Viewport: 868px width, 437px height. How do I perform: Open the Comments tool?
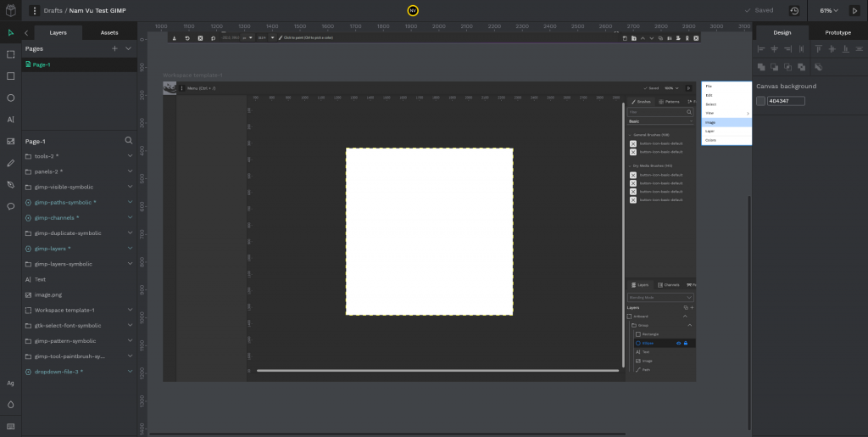click(10, 206)
